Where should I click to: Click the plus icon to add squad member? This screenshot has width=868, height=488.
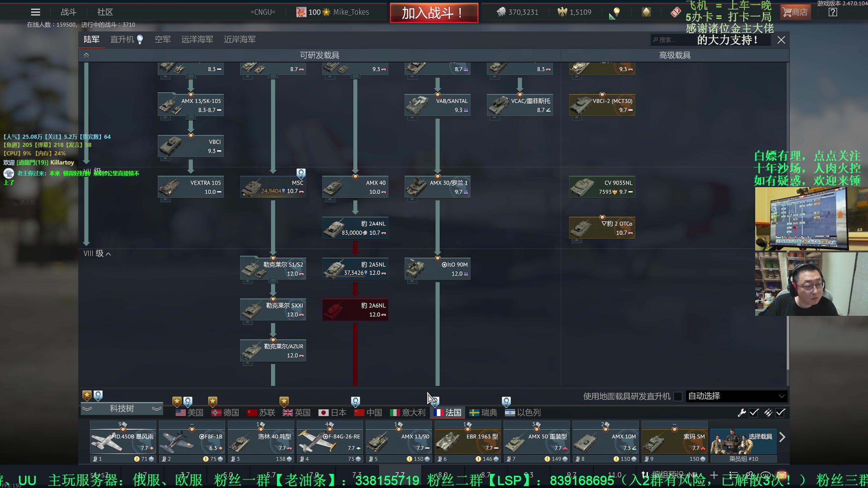click(x=714, y=475)
